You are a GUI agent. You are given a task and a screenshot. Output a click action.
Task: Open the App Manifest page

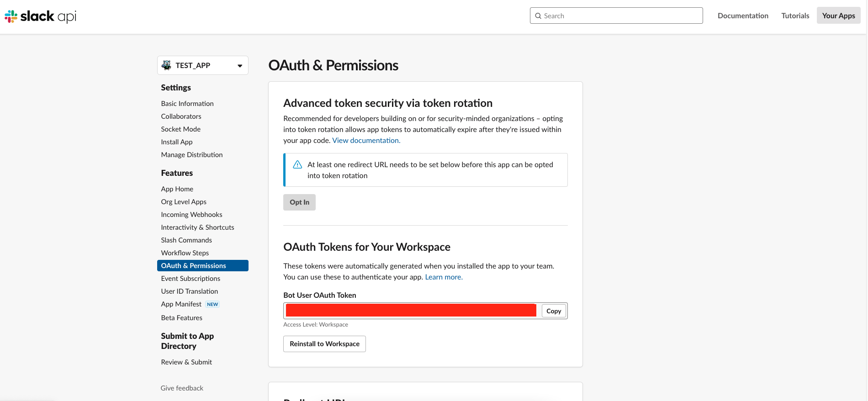181,304
